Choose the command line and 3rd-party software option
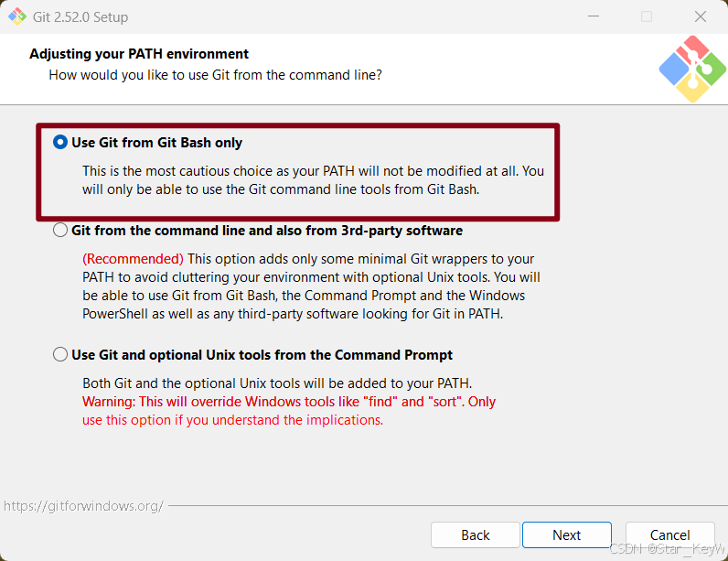 [59, 230]
